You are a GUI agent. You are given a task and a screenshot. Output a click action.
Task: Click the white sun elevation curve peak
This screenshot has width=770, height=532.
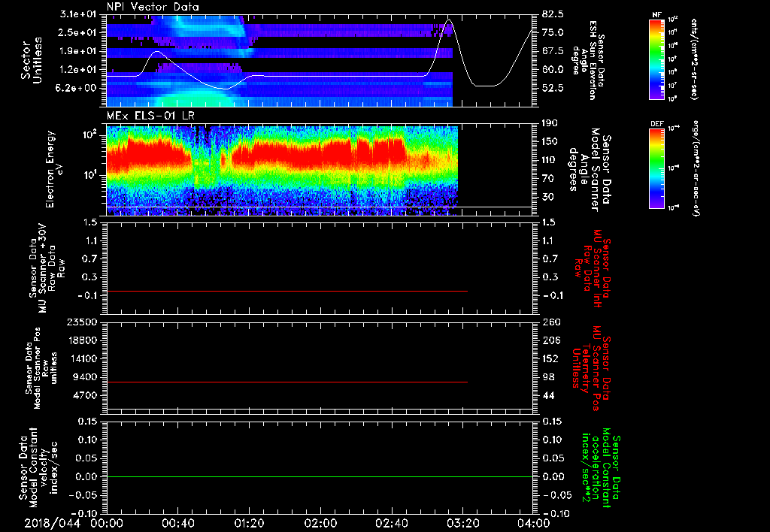pyautogui.click(x=448, y=20)
